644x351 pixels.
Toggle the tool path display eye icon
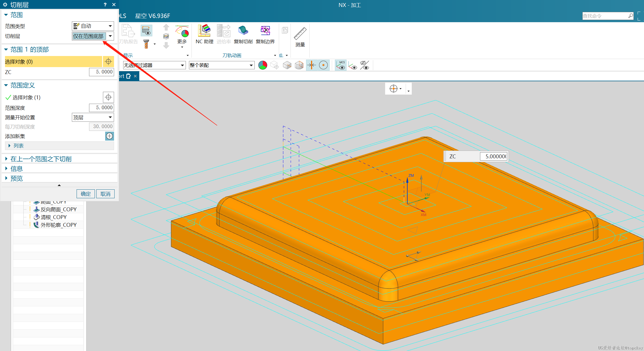tap(146, 30)
